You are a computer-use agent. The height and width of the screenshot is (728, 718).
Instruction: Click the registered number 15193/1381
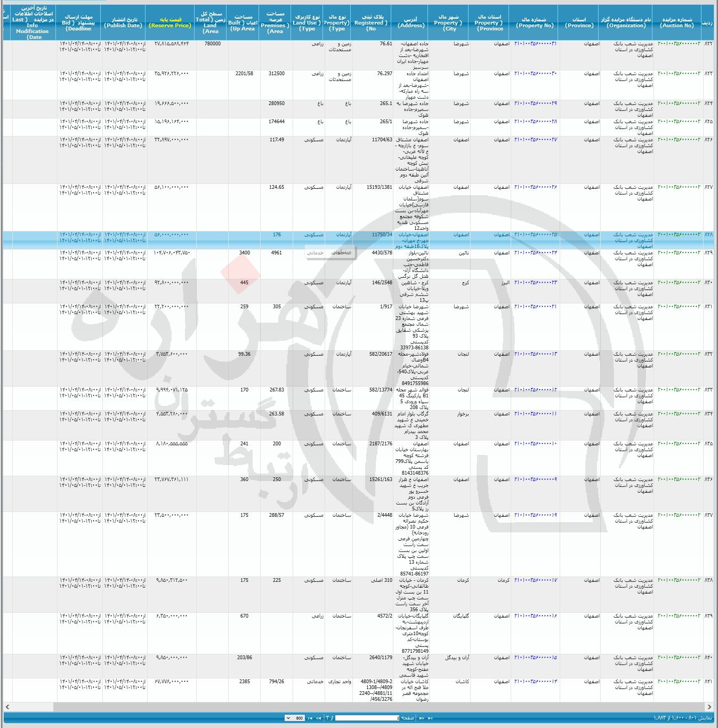tap(380, 187)
